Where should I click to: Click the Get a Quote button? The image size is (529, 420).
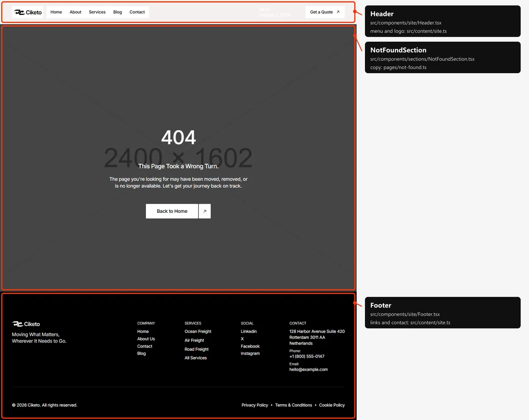[325, 12]
